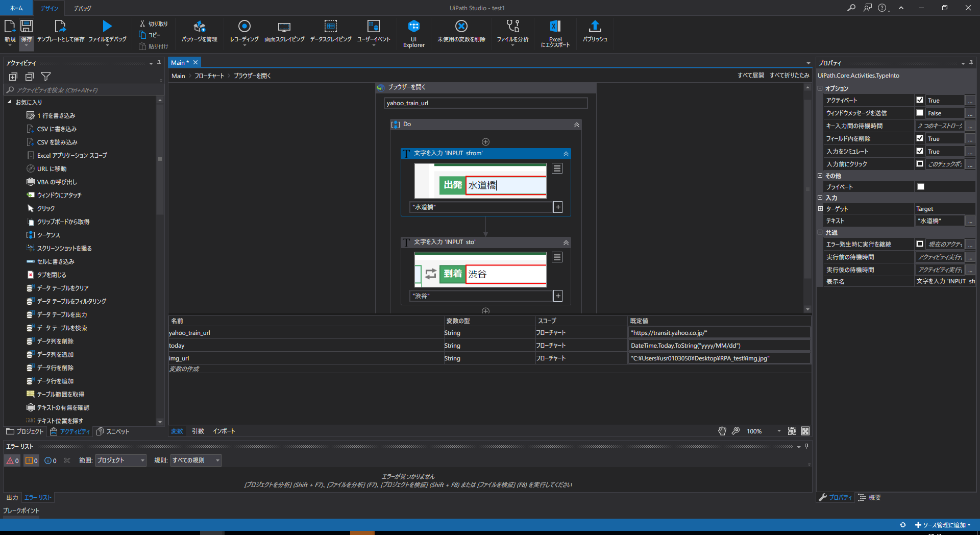Click Save as Template icon
980x535 pixels.
click(x=60, y=26)
